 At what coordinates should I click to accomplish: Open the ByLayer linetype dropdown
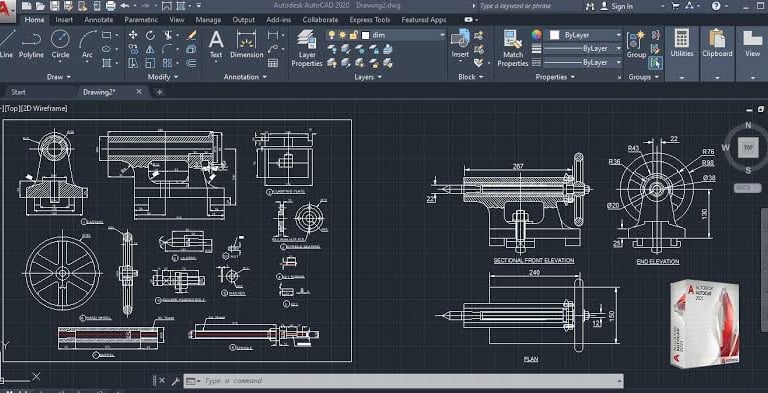(618, 62)
